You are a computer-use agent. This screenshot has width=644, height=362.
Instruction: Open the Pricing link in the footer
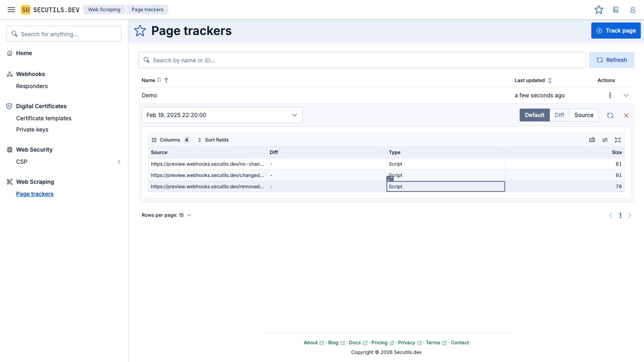pos(380,342)
